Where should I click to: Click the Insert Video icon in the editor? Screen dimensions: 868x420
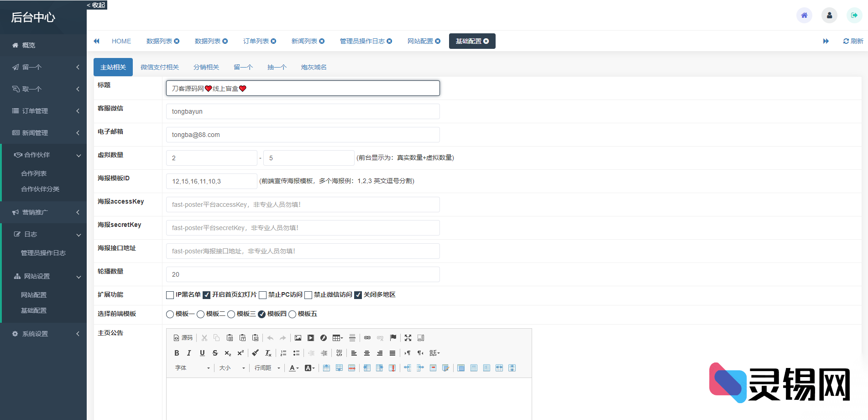(x=310, y=338)
